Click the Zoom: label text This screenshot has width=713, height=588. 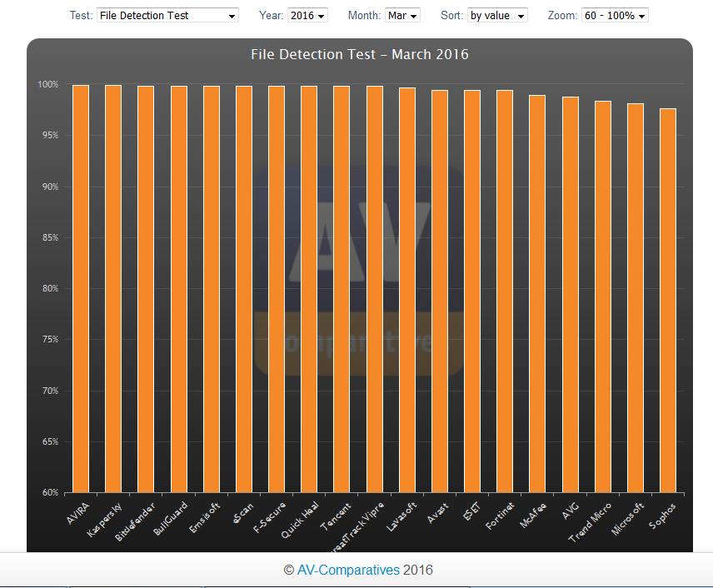click(562, 16)
